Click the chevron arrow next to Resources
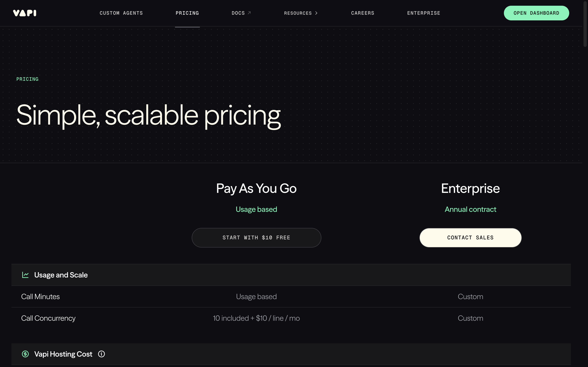588x367 pixels. 316,13
